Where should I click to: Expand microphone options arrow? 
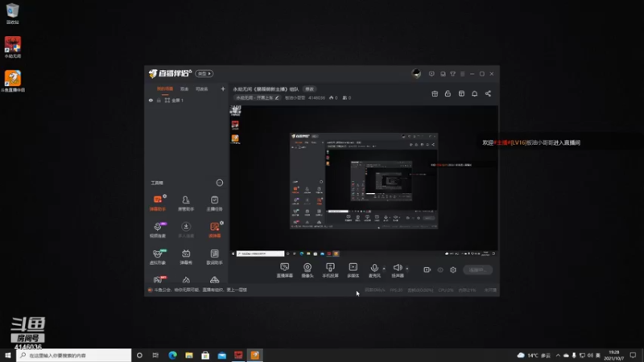(384, 269)
